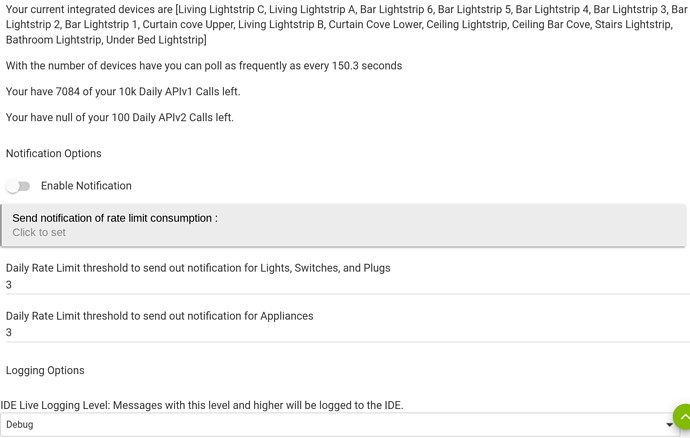Screen dimensions: 690x438
Task: Click the Logging Options section heading
Action: 45,370
